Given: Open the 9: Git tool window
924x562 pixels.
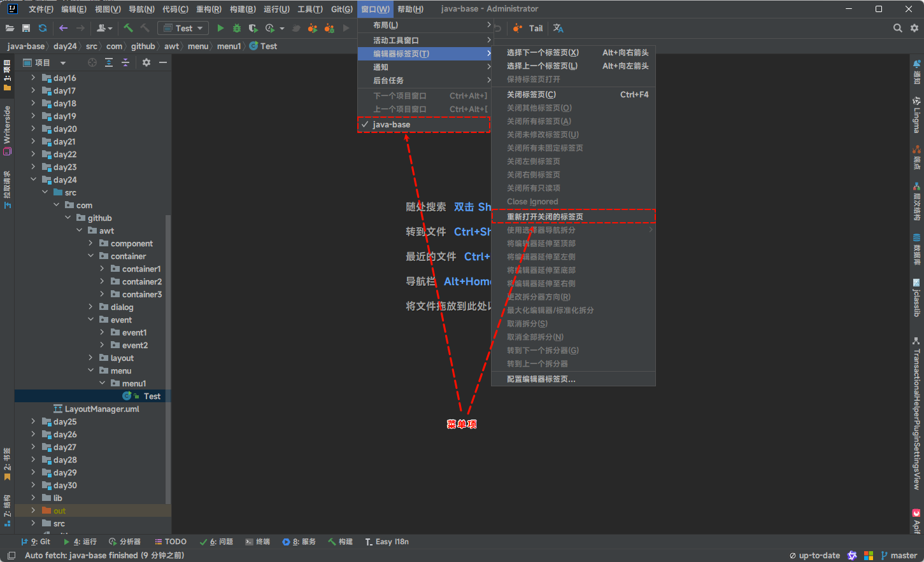Looking at the screenshot, I should pos(36,542).
